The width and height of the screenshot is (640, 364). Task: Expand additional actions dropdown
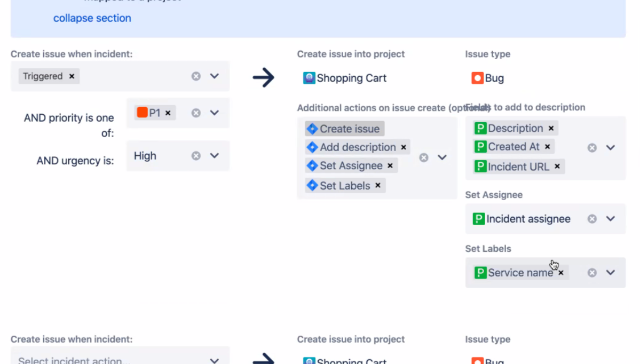[442, 157]
